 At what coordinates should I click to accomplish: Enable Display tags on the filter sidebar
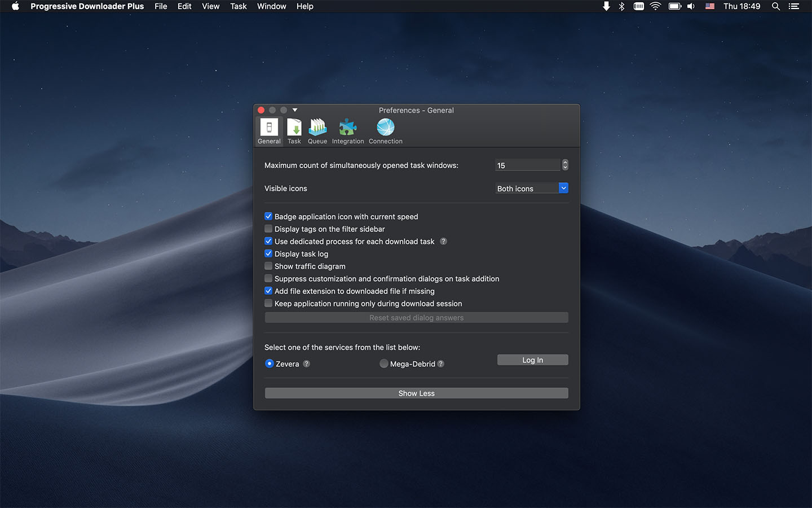coord(268,229)
